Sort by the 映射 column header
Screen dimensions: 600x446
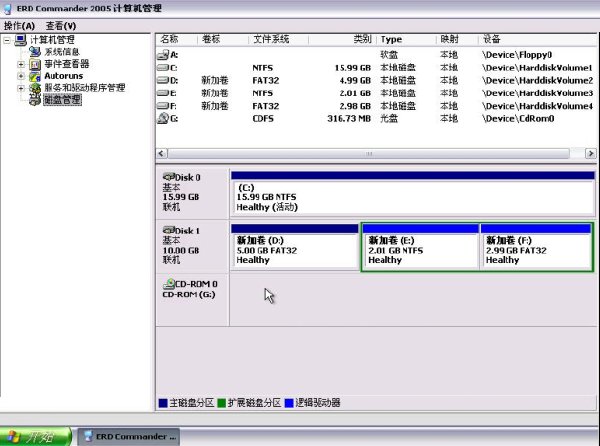(457, 39)
